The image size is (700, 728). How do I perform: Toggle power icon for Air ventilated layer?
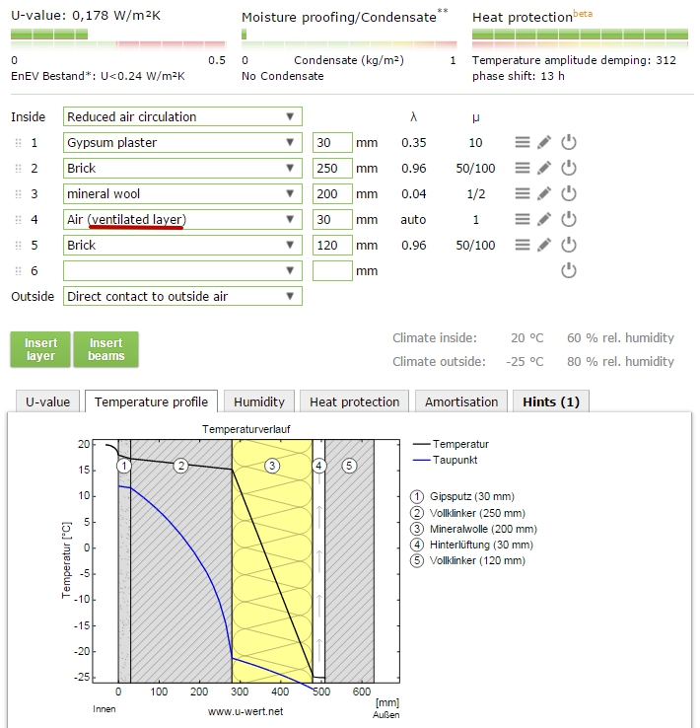569,219
